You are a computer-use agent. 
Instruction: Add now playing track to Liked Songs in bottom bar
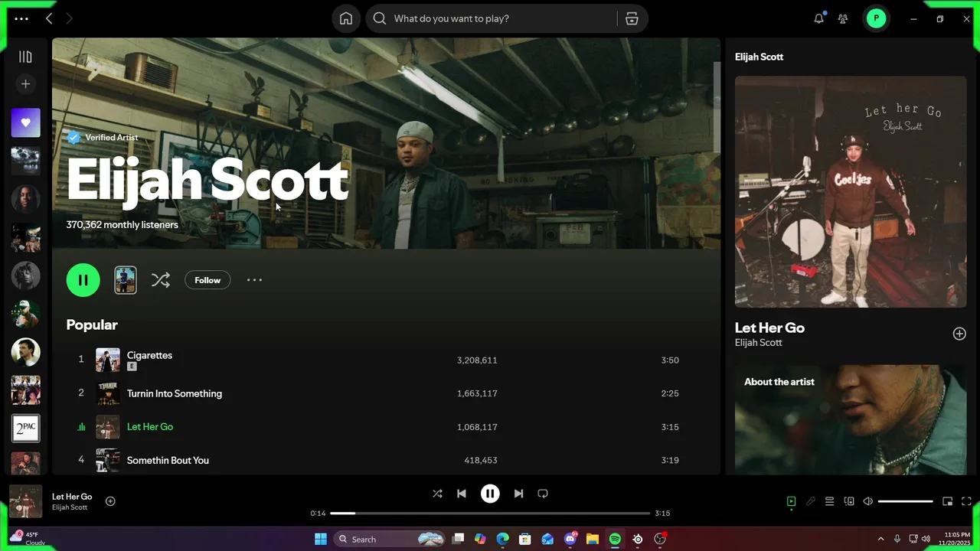point(110,501)
